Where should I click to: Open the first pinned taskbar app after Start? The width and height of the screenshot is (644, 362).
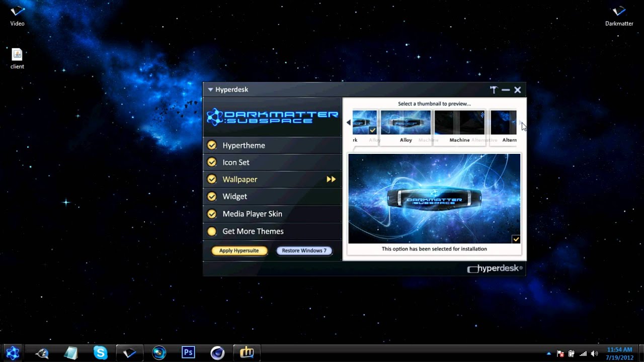pos(43,353)
